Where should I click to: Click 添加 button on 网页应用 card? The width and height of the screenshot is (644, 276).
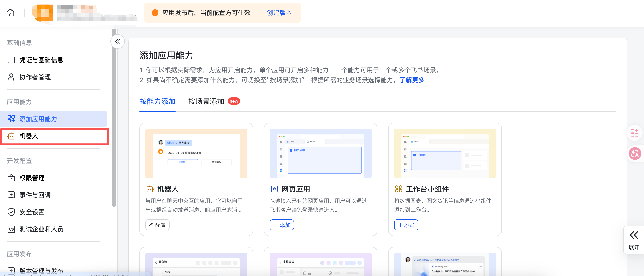click(x=282, y=225)
